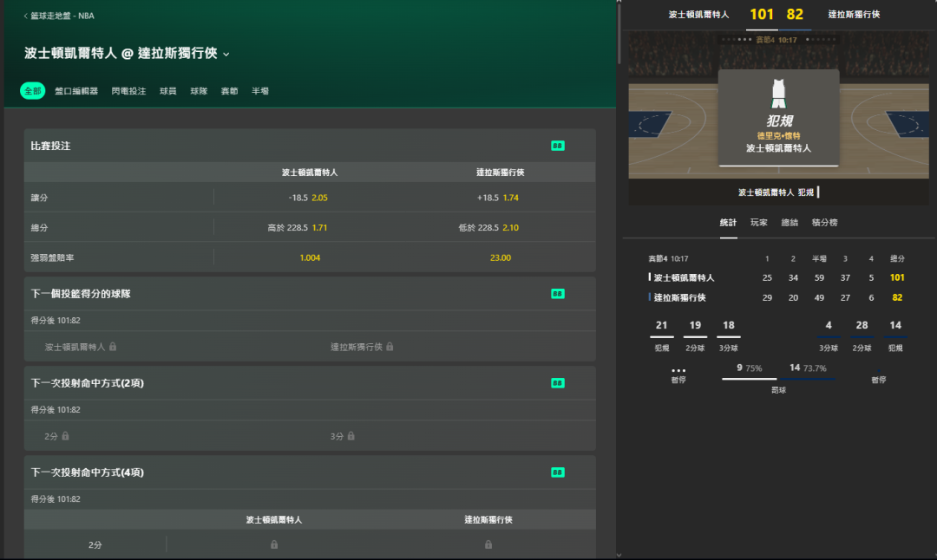
Task: Collapse the 比賽投注 section header
Action: [x=310, y=146]
